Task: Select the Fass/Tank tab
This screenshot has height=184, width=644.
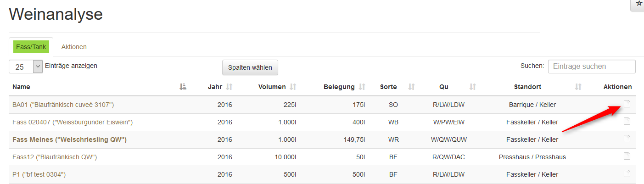Action: coord(31,47)
